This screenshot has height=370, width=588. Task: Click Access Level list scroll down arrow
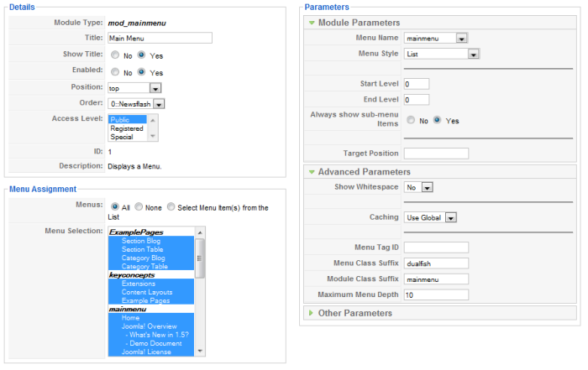[153, 136]
